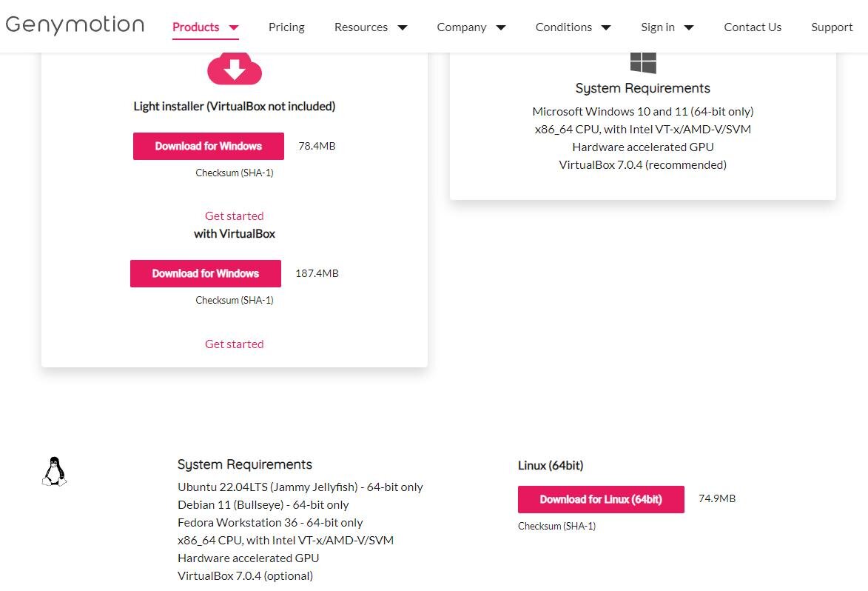
Task: View SHA-1 checksum for the Linux download
Action: point(556,526)
